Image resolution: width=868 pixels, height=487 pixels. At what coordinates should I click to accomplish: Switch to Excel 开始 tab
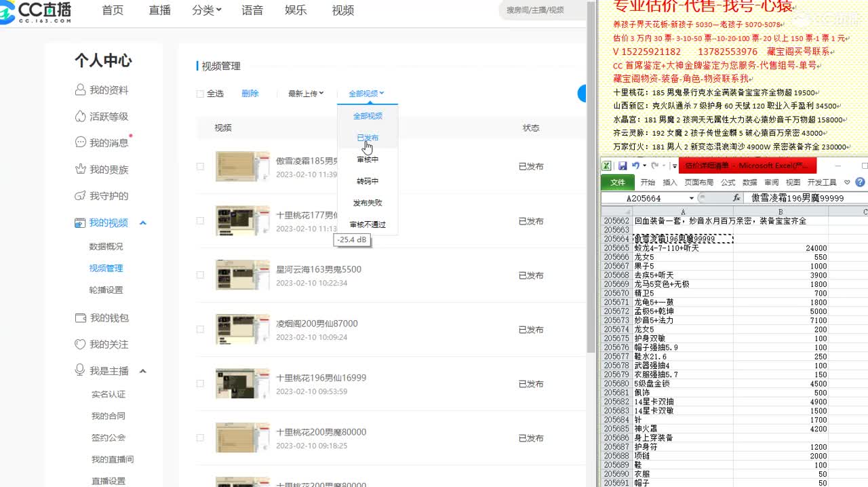pyautogui.click(x=648, y=182)
